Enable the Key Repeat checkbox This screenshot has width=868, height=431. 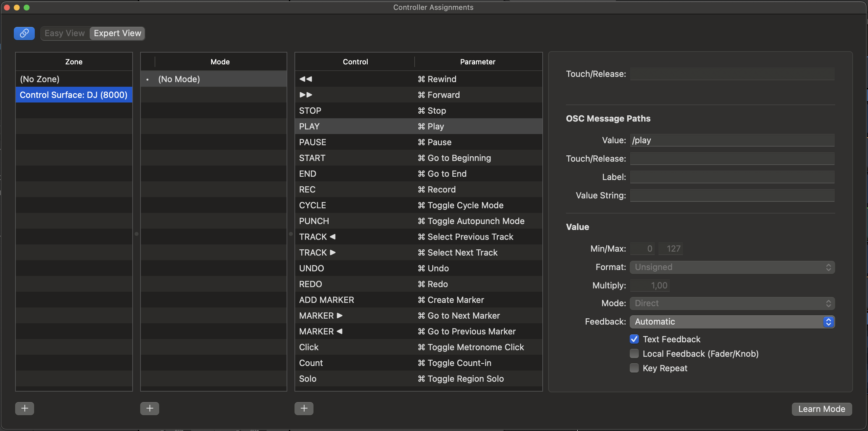tap(634, 368)
